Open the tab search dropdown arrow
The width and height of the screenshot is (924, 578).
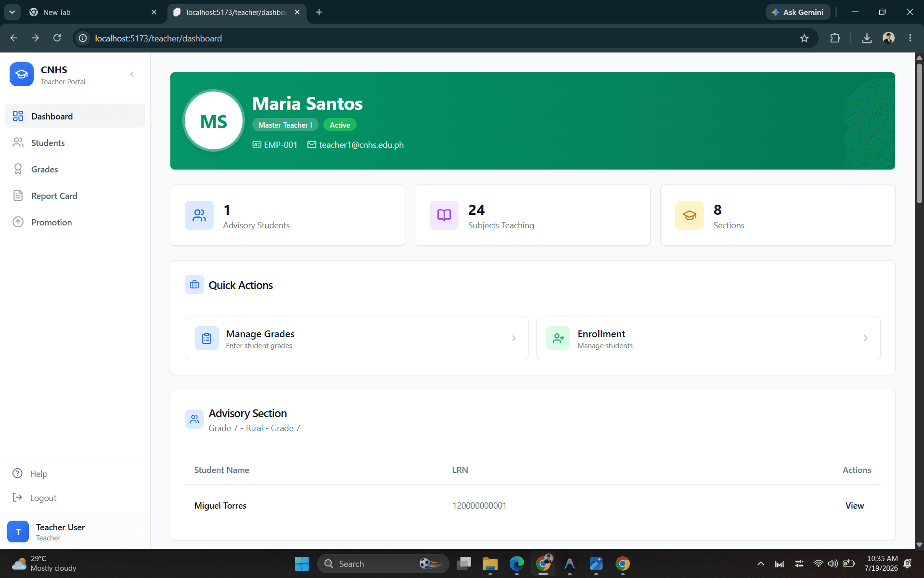click(x=12, y=12)
